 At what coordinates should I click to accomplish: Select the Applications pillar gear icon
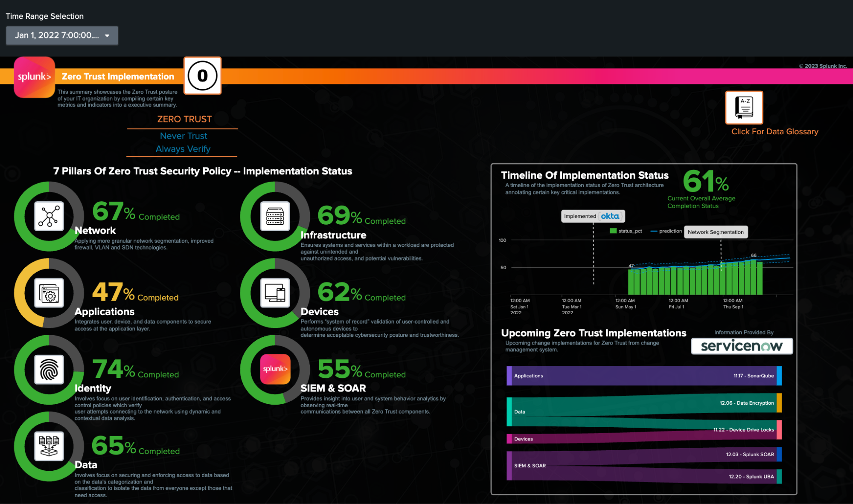pos(49,293)
